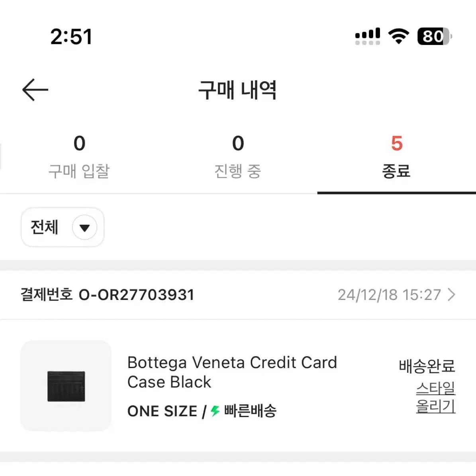Tap the cellular signal bars icon
Viewport: 476px width, 476px height.
(368, 36)
